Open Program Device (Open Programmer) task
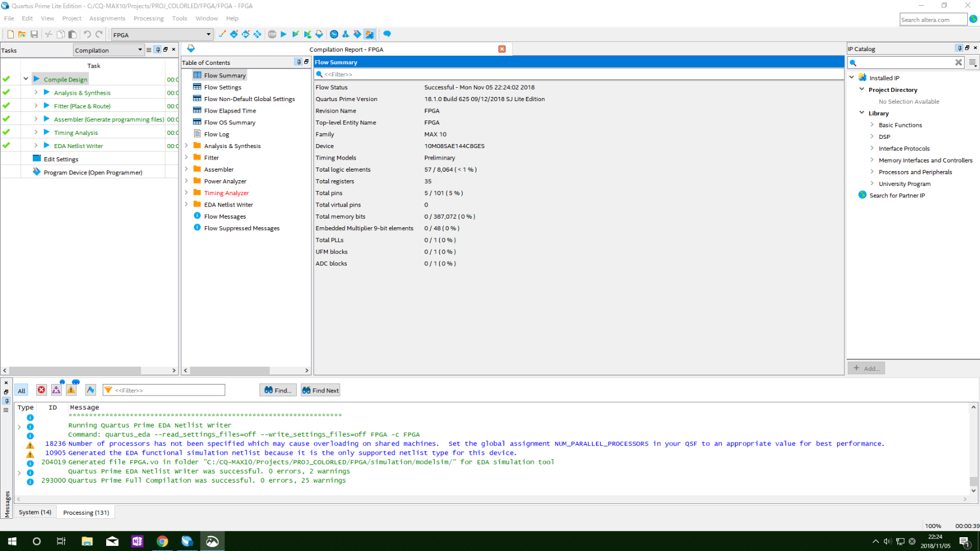The image size is (980, 551). (x=92, y=172)
